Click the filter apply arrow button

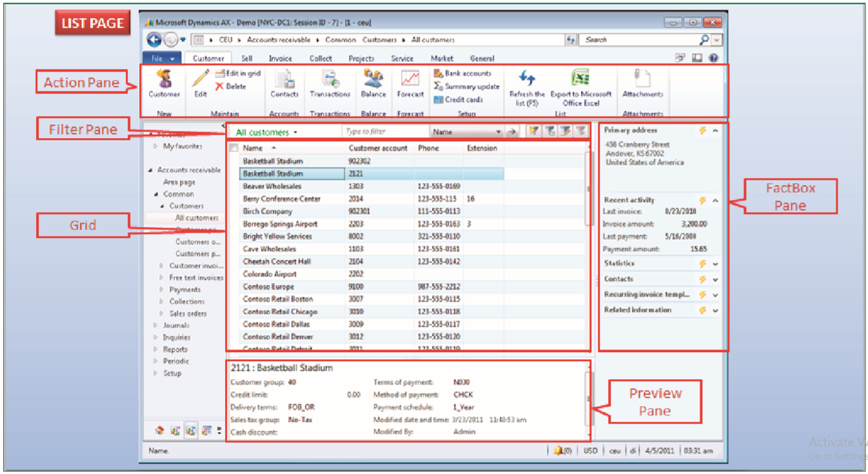[512, 132]
